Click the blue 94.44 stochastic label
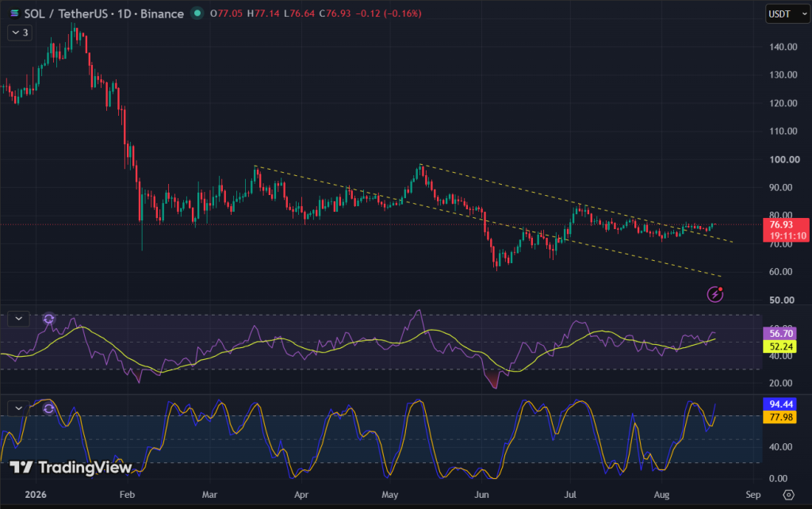 pyautogui.click(x=780, y=404)
